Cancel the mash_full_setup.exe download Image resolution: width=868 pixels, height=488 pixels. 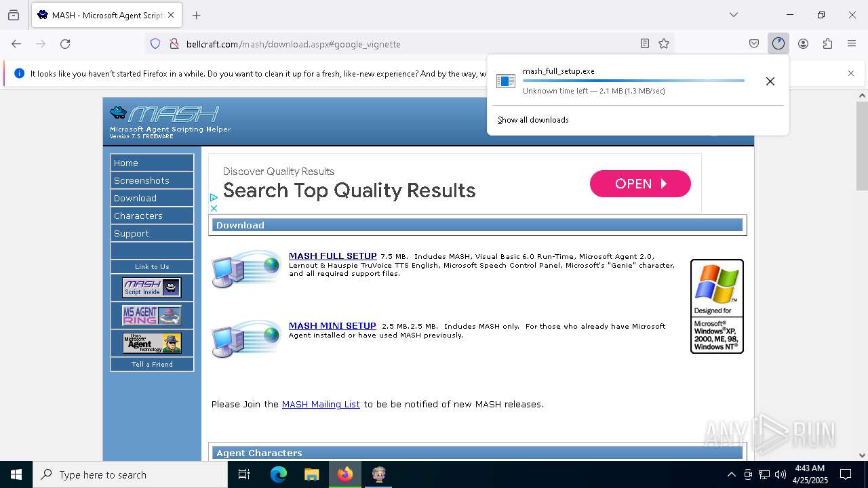click(770, 81)
